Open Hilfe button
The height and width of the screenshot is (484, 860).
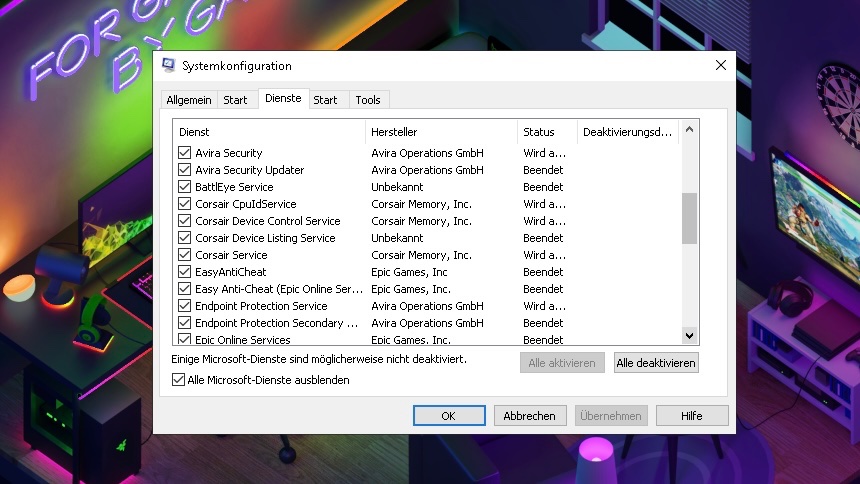692,416
